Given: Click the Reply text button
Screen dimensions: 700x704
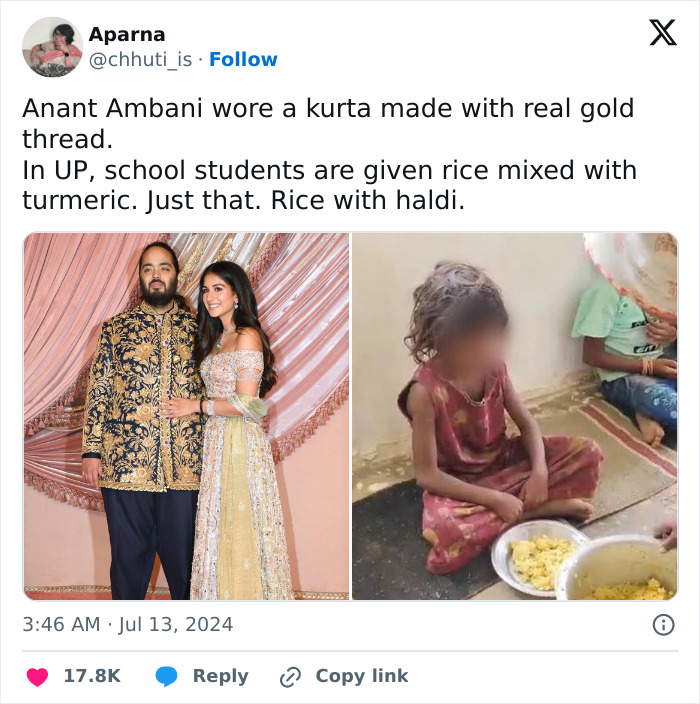Looking at the screenshot, I should click(220, 676).
